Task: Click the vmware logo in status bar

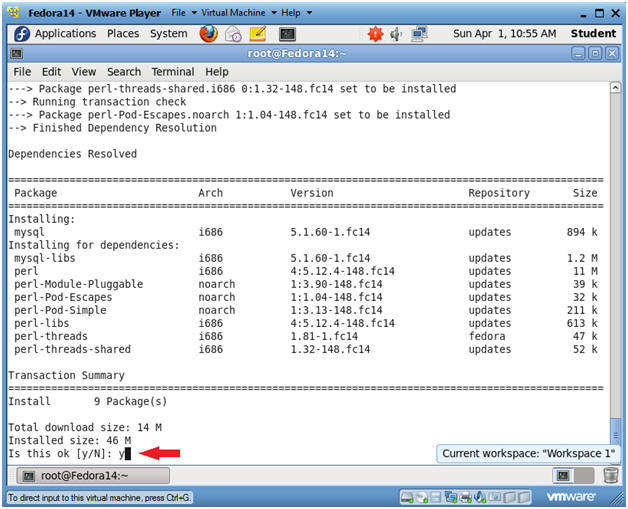Action: point(571,497)
